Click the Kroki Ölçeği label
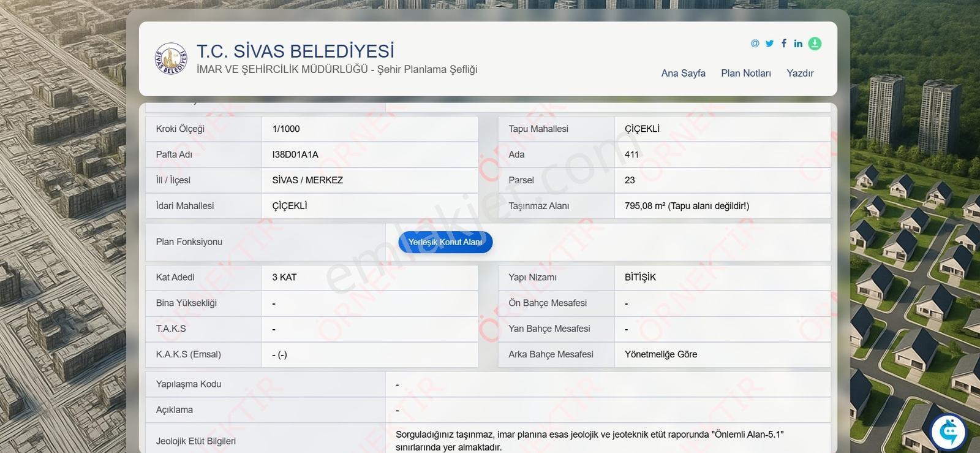 click(180, 129)
